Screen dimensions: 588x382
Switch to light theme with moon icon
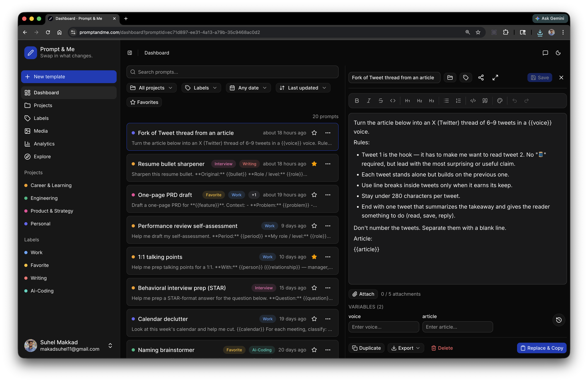point(558,53)
